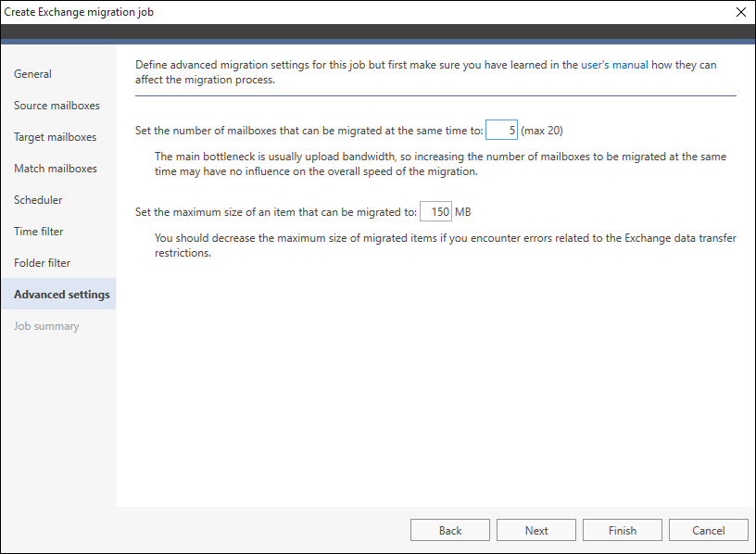Screen dimensions: 756x554
Task: Open the user's manual link
Action: coord(614,65)
